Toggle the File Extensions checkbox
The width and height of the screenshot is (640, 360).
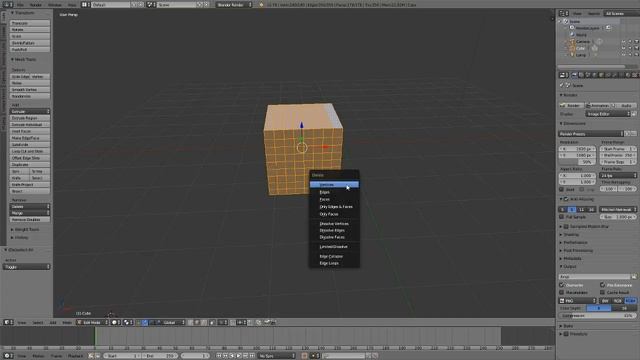coord(602,285)
